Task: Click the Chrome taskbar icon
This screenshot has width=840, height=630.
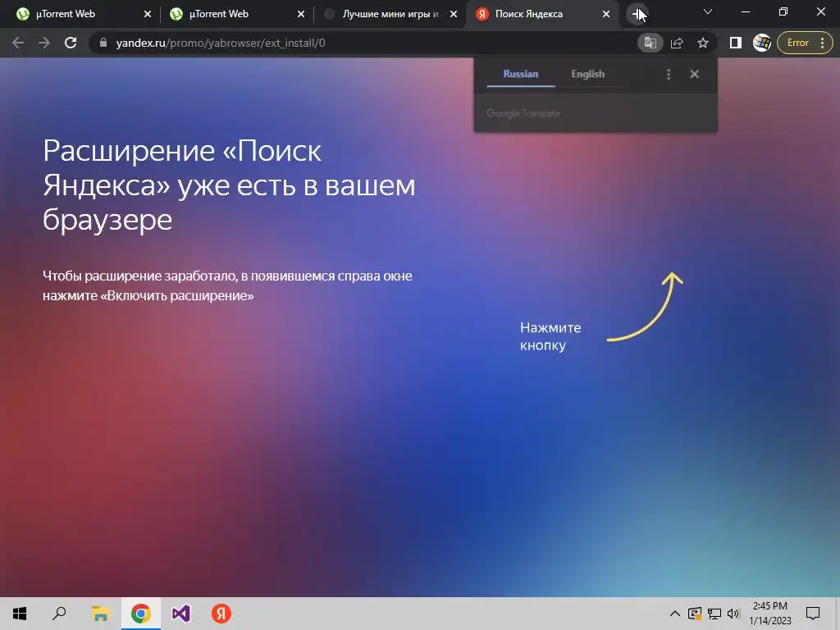Action: tap(141, 614)
